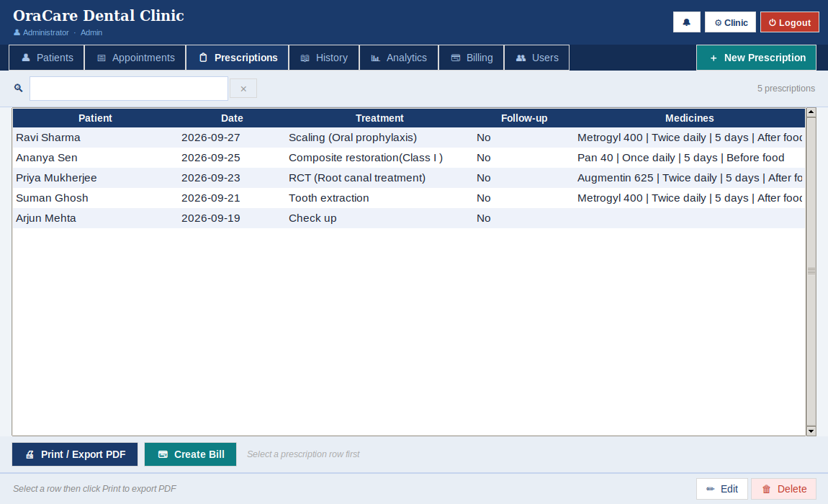Sort by the Follow-up column header
This screenshot has width=828, height=504.
click(524, 118)
